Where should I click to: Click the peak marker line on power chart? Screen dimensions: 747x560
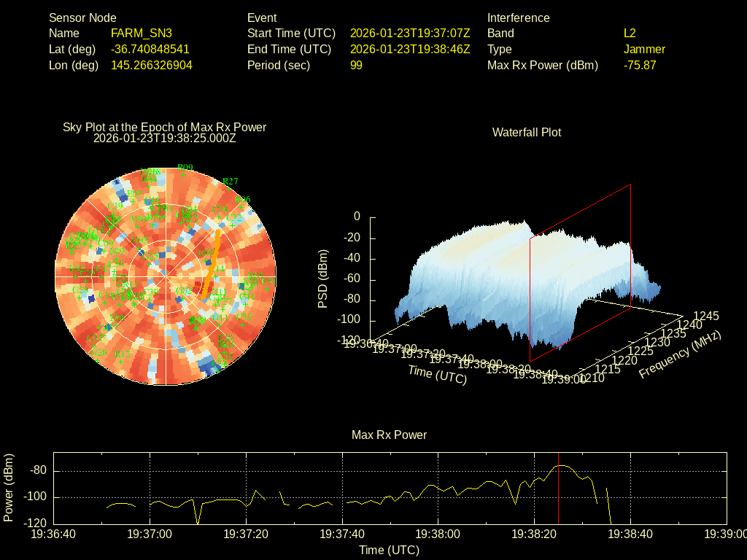(x=558, y=496)
